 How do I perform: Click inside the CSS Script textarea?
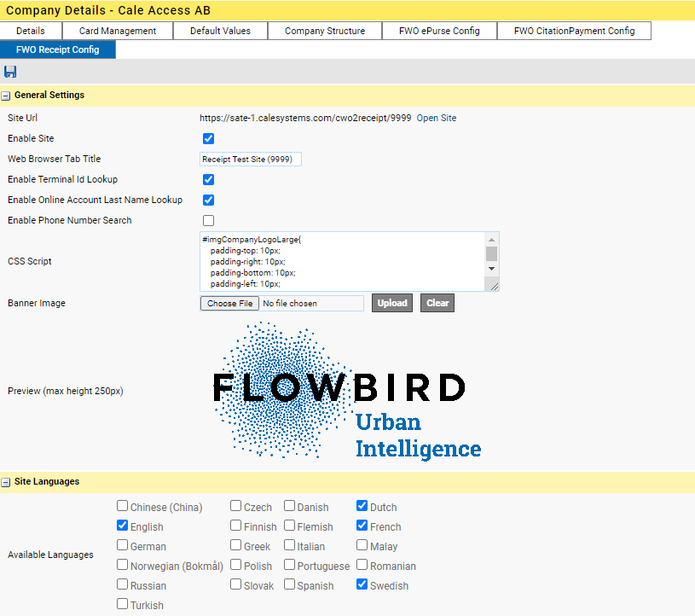342,261
